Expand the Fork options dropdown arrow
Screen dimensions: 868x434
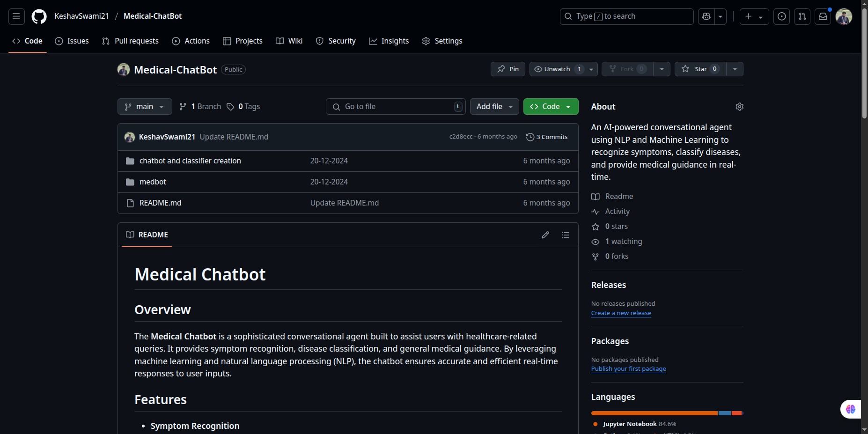[662, 69]
